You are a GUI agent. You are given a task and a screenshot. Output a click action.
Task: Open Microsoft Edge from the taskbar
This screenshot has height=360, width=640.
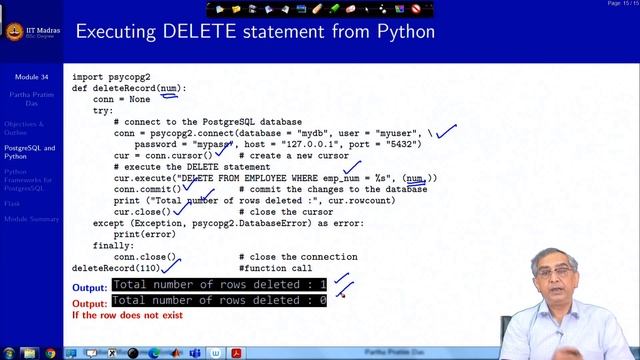(x=154, y=353)
